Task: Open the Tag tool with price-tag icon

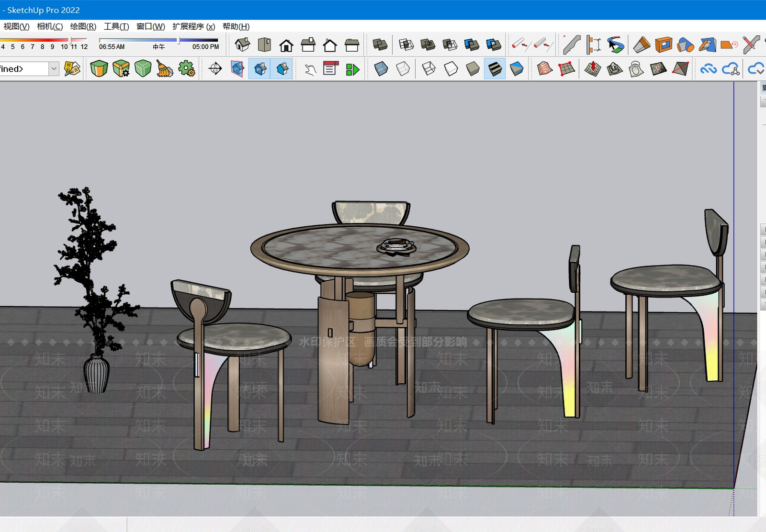Action: [72, 69]
